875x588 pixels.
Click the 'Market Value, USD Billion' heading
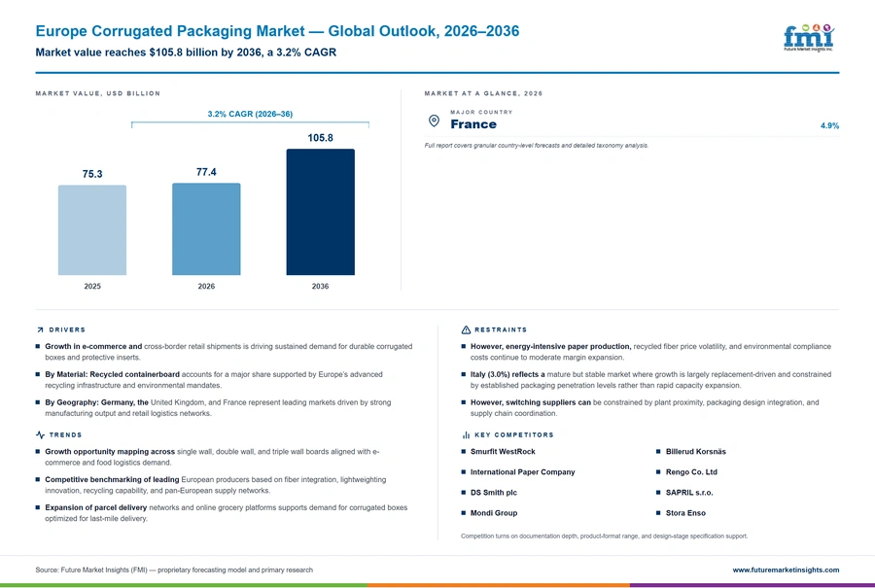97,93
